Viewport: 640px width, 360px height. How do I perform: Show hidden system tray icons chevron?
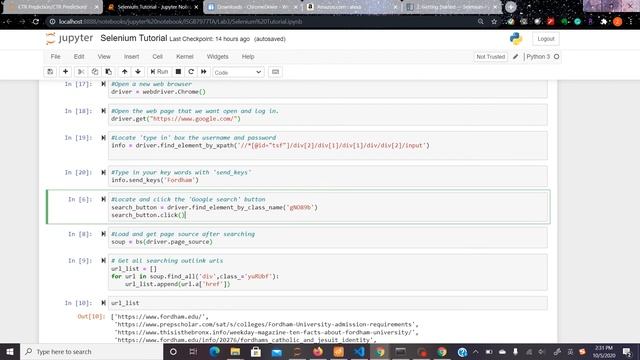476,352
